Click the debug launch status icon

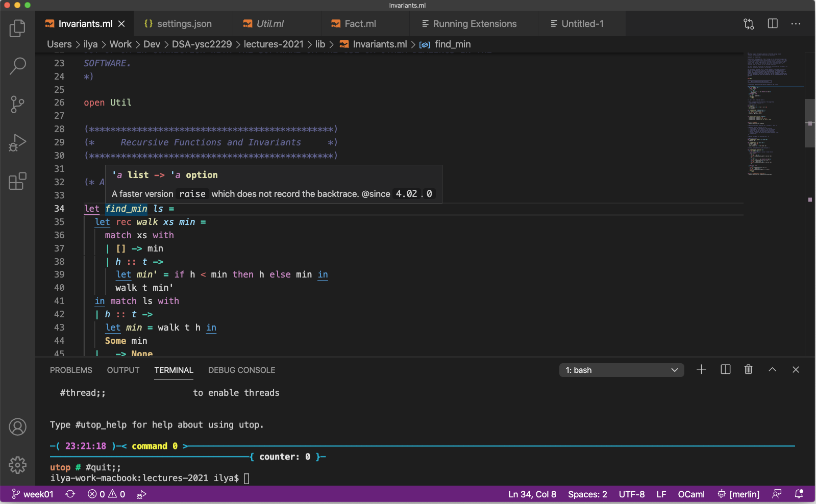[142, 494]
